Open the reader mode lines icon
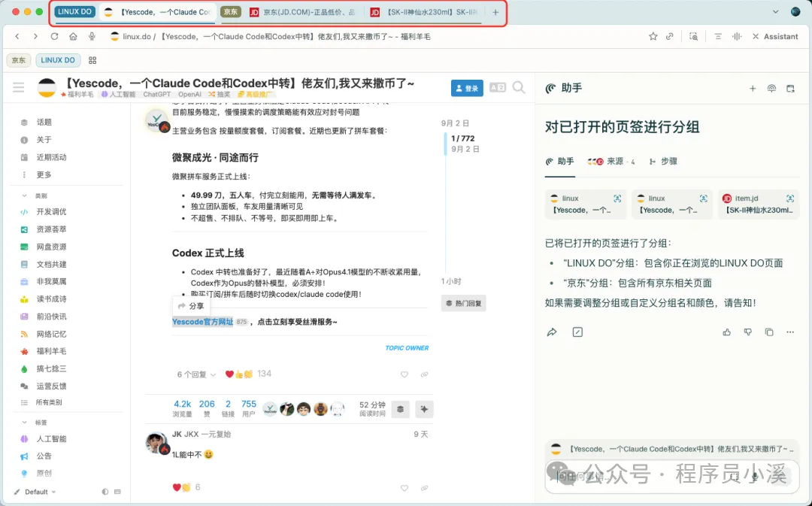The height and width of the screenshot is (506, 812). 718,36
